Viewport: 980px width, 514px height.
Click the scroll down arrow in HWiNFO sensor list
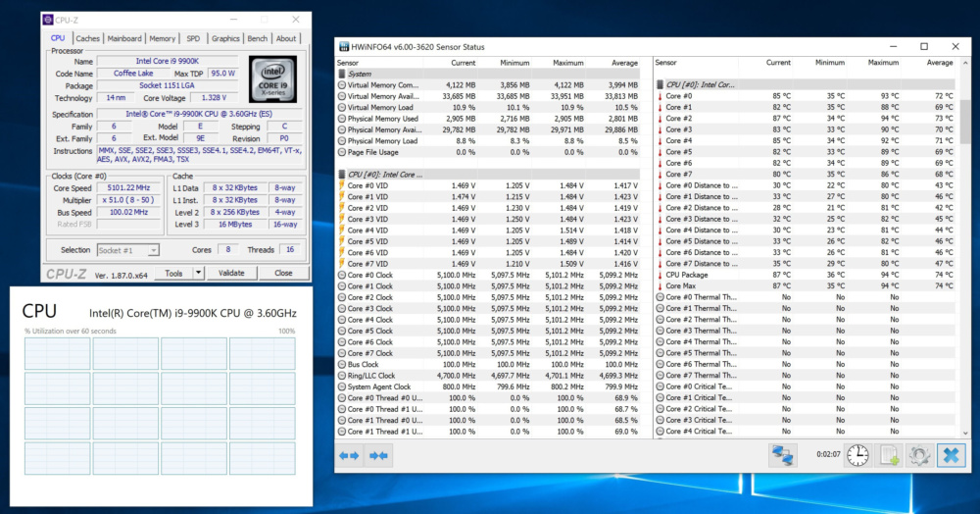click(965, 433)
